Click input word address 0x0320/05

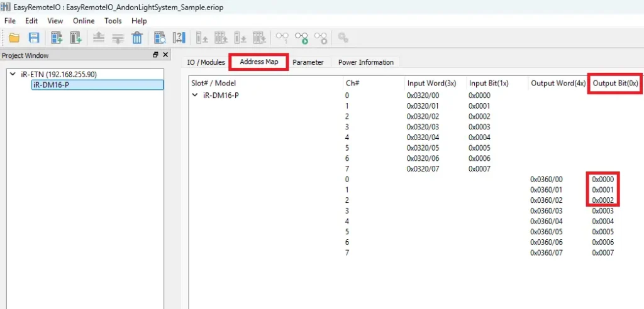(x=423, y=148)
